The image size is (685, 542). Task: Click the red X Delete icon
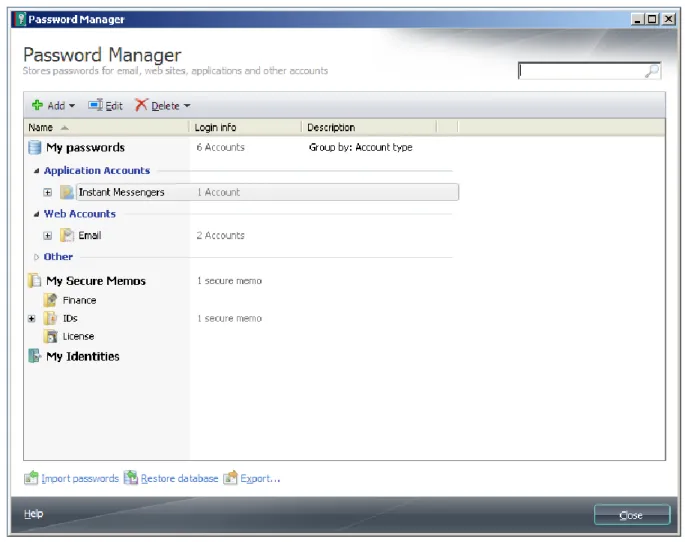(141, 105)
